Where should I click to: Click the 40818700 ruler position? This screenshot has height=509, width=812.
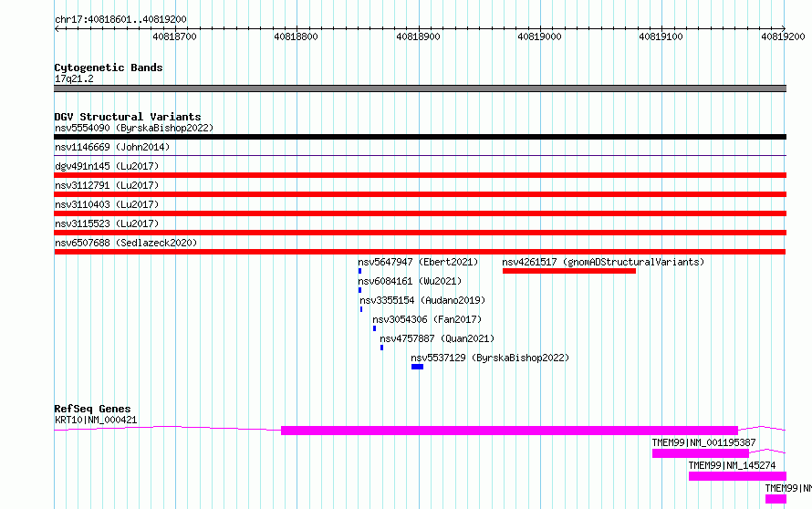click(x=175, y=36)
